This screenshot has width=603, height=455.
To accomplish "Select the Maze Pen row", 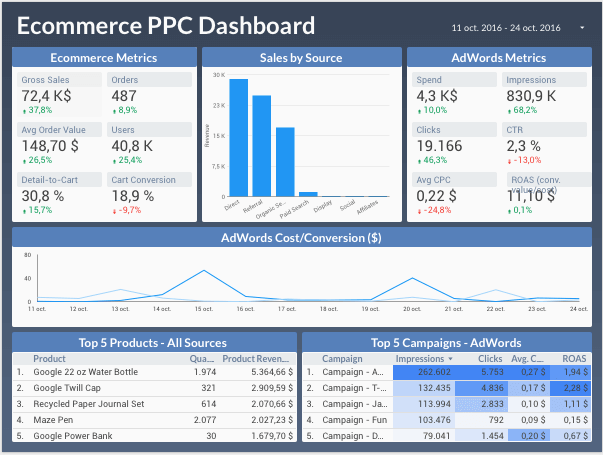I will coord(154,420).
